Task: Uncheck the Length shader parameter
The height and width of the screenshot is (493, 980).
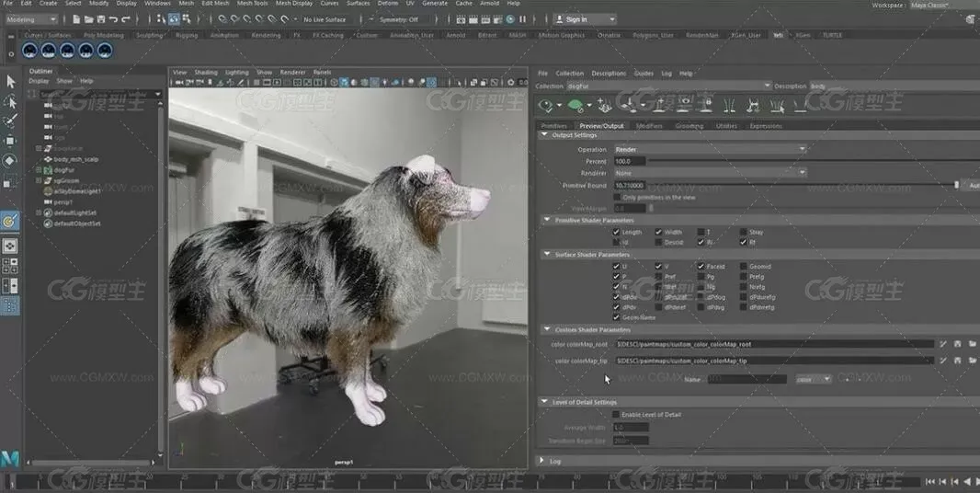Action: tap(616, 232)
